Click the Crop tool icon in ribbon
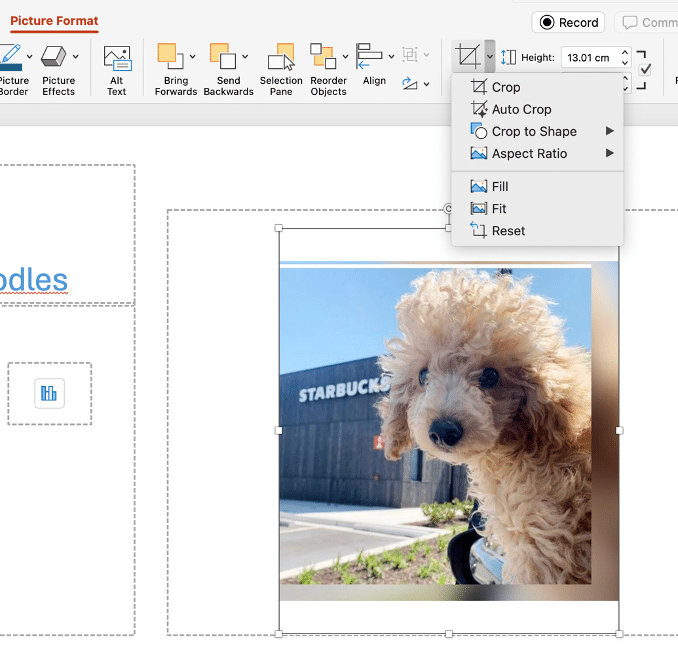The height and width of the screenshot is (652, 678). 467,57
